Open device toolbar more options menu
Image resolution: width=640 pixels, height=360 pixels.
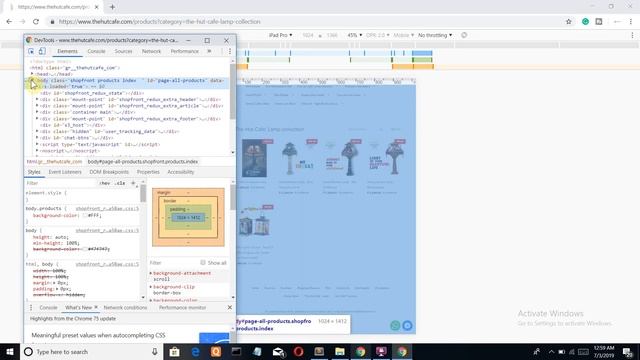click(x=632, y=35)
